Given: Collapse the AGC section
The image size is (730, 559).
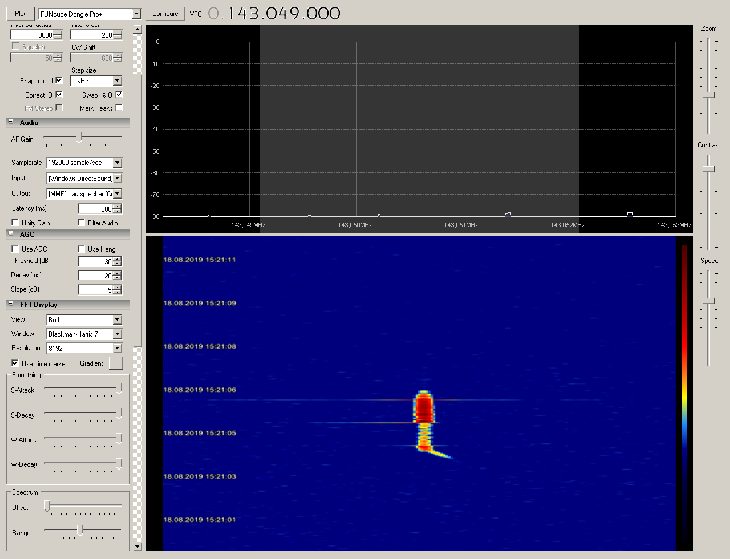Looking at the screenshot, I should click(10, 233).
